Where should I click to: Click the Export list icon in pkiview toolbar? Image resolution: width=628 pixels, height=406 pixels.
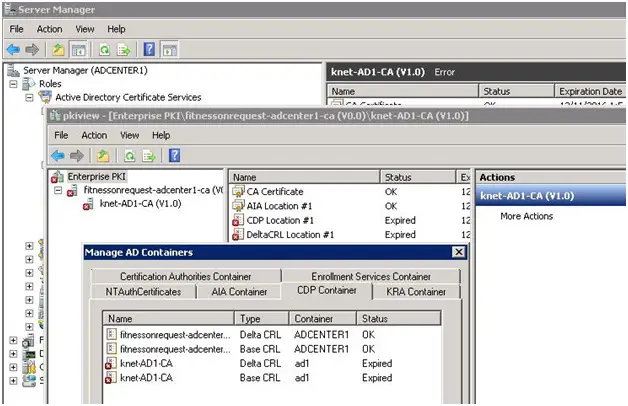click(148, 155)
